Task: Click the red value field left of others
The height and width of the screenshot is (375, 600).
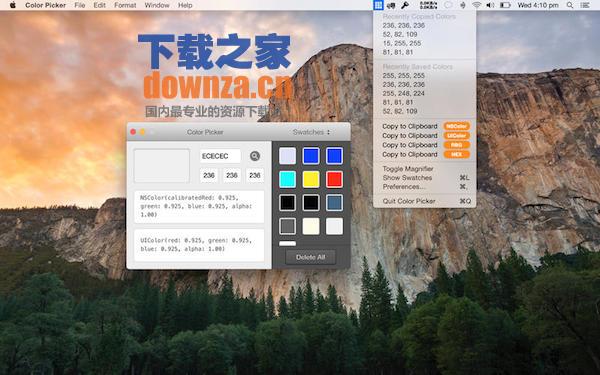Action: [x=209, y=175]
